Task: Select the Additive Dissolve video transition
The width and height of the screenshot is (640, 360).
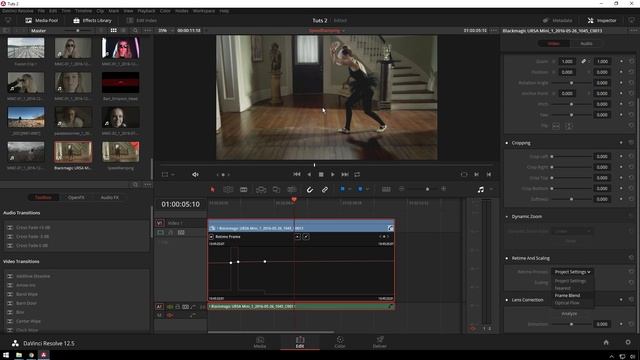Action: [x=33, y=276]
